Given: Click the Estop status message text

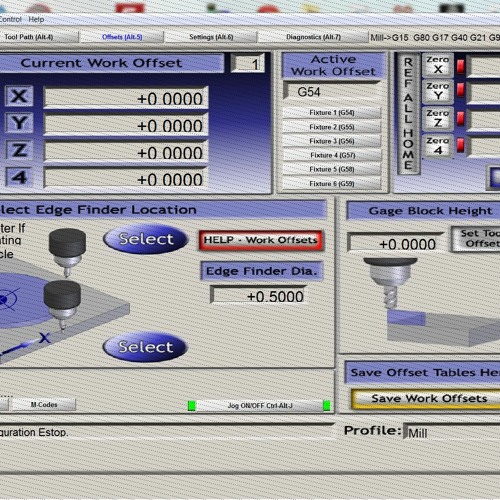Looking at the screenshot, I should click(x=33, y=432).
